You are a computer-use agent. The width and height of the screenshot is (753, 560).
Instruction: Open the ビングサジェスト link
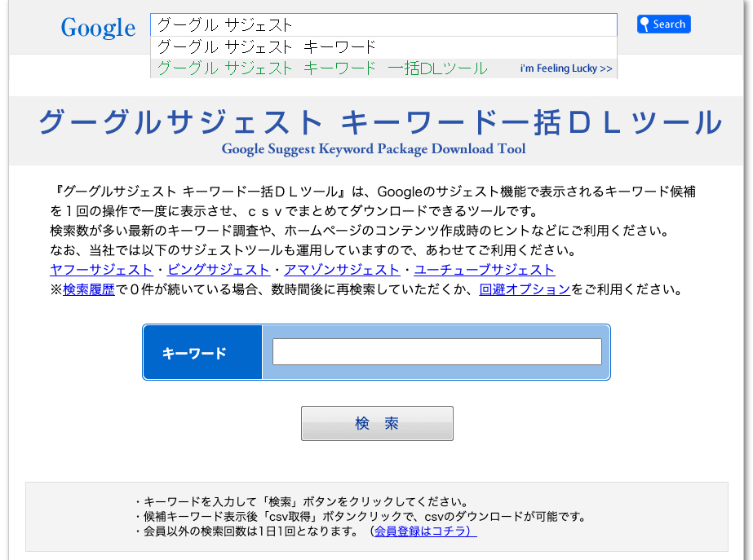[x=219, y=270]
